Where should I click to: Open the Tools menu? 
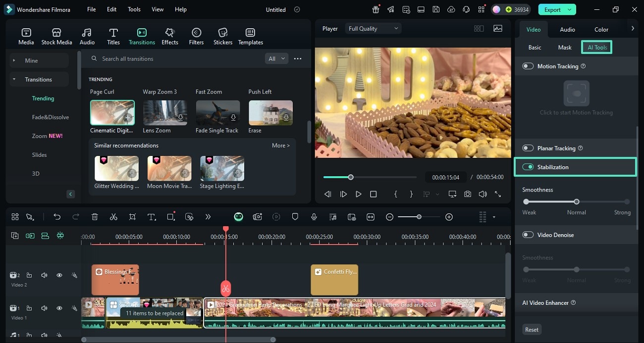click(x=134, y=9)
